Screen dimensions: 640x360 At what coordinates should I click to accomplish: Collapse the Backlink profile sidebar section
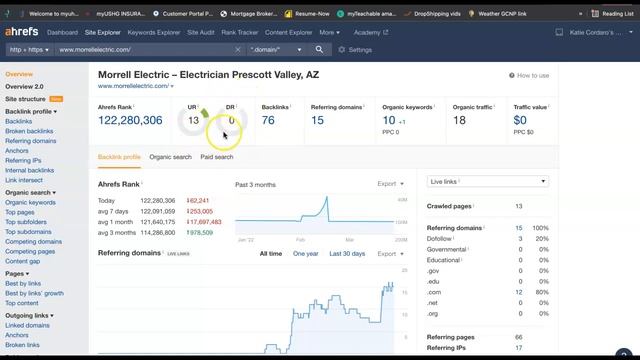click(31, 111)
